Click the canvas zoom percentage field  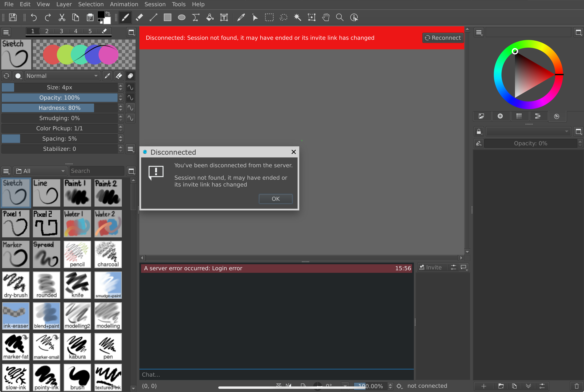(x=370, y=386)
